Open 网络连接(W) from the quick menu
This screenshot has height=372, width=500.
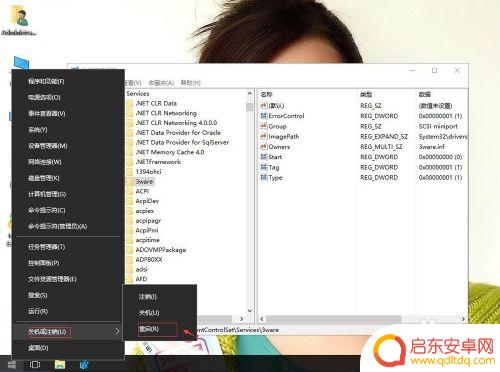click(x=68, y=162)
